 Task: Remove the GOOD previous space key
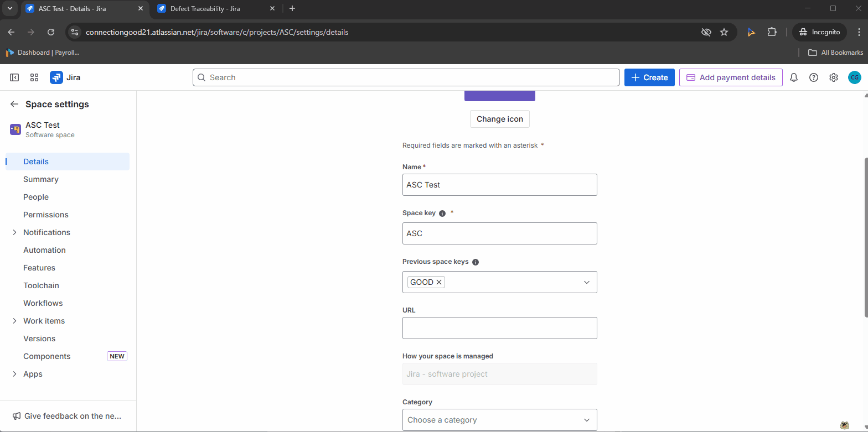pos(439,282)
